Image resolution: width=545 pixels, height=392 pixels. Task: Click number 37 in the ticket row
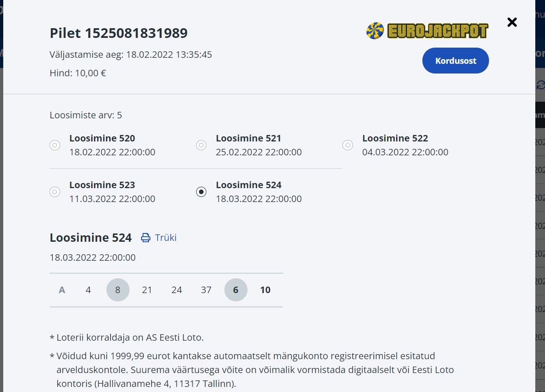(x=206, y=290)
